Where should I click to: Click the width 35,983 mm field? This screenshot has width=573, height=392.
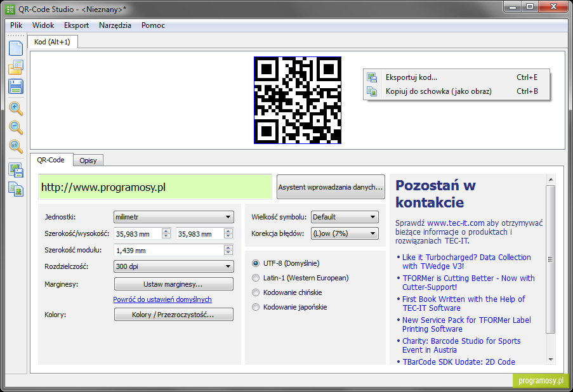click(138, 234)
